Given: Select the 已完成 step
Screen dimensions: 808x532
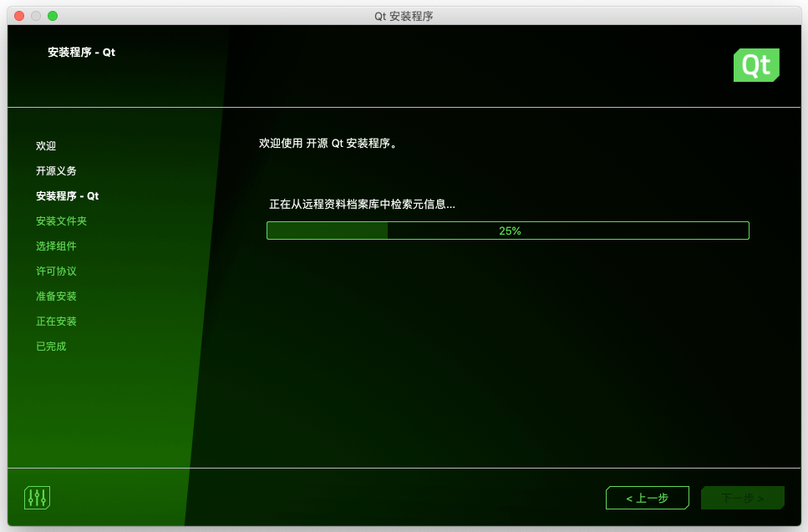Looking at the screenshot, I should (51, 347).
